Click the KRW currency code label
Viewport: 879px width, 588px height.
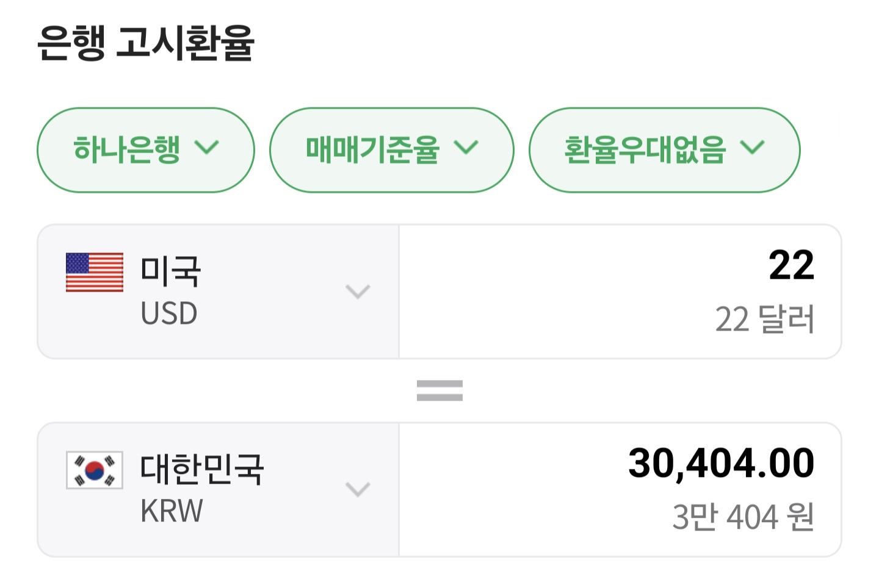point(172,511)
